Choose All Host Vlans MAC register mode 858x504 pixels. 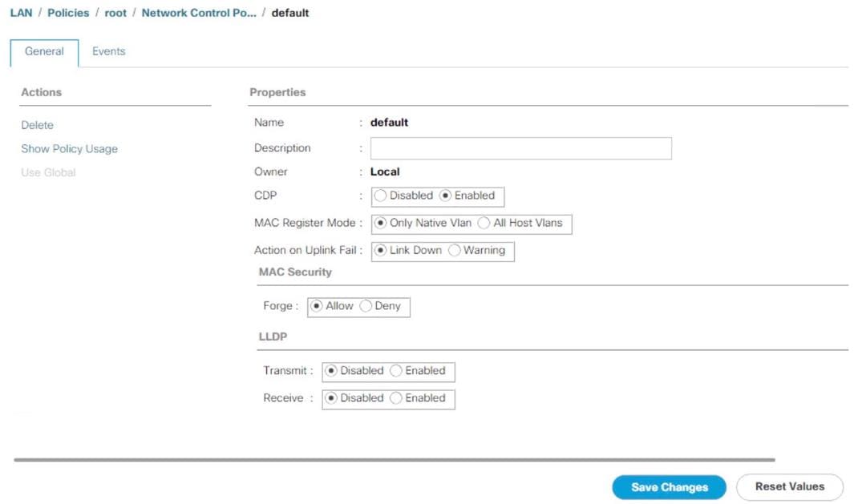(x=484, y=223)
